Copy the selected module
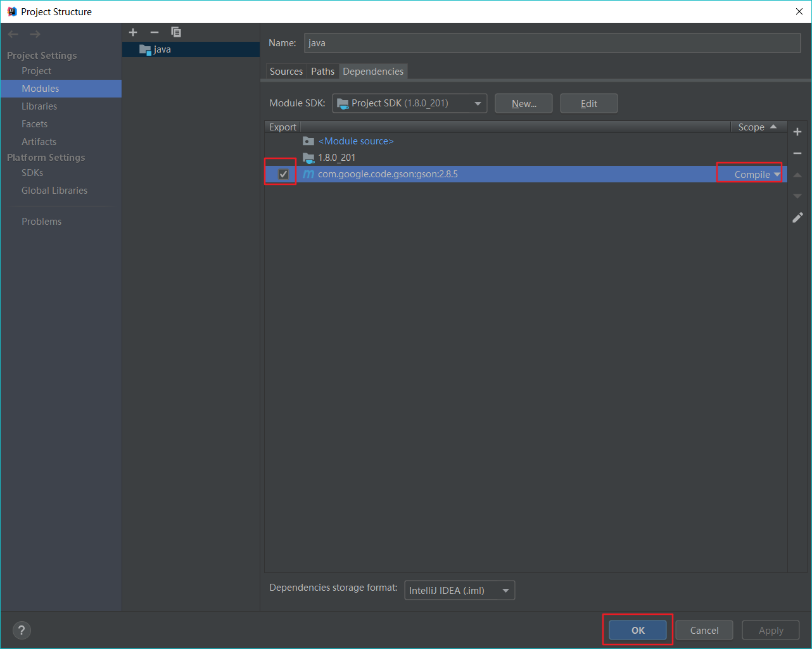Viewport: 812px width, 649px height. pyautogui.click(x=176, y=32)
